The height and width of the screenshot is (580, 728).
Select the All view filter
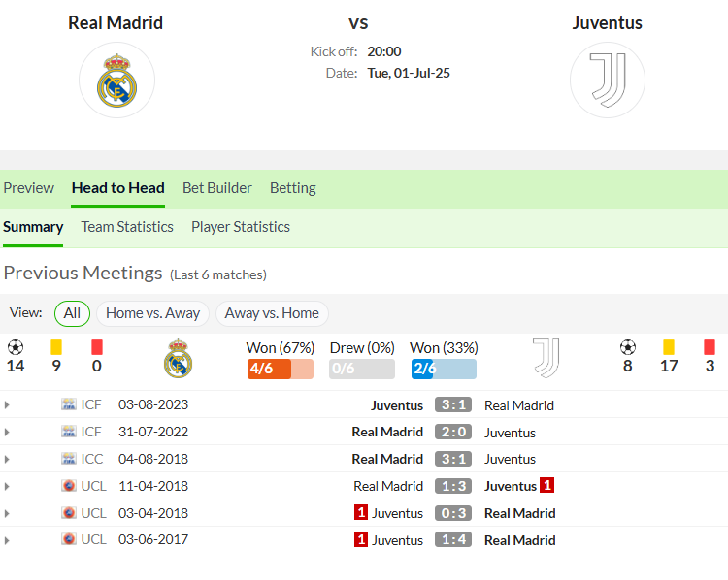click(72, 313)
